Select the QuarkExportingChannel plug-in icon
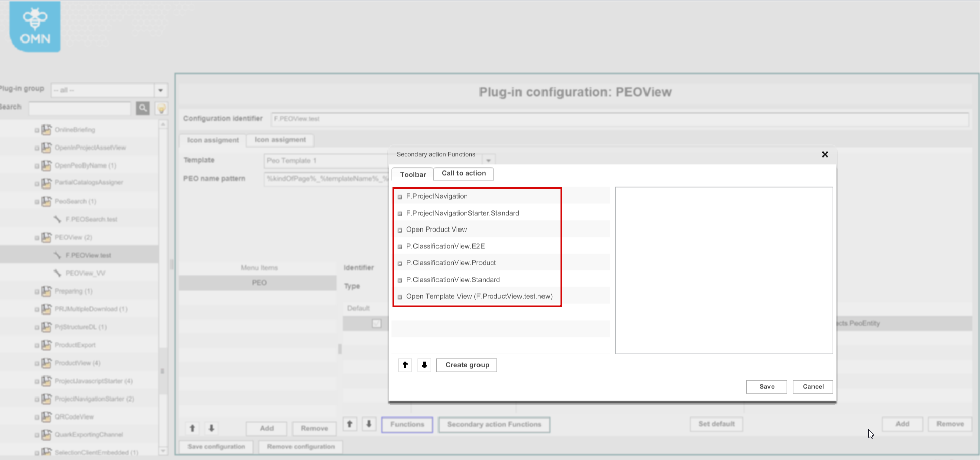 [x=47, y=434]
